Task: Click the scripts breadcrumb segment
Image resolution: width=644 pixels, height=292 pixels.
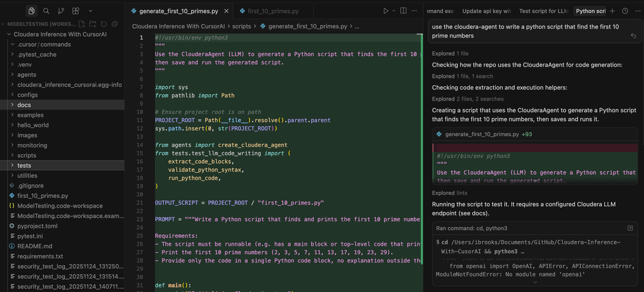Action: point(242,26)
